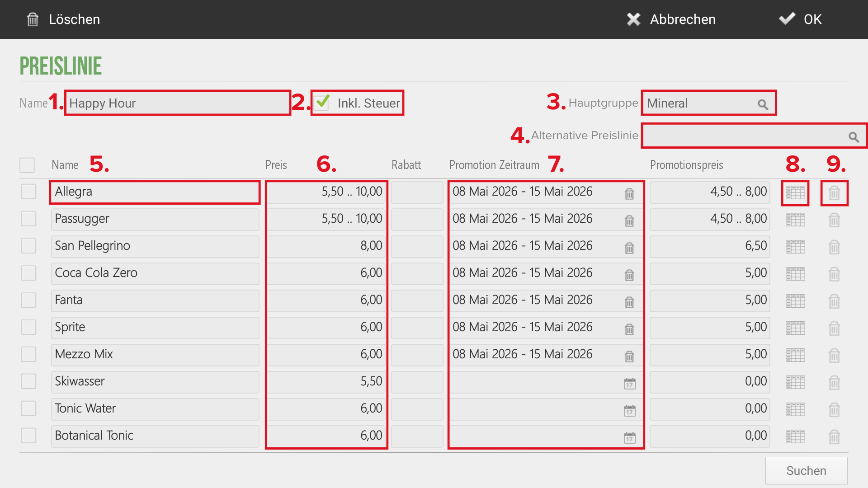Tick the checkbox for Mezzo Mix
The height and width of the screenshot is (488, 868).
(28, 354)
